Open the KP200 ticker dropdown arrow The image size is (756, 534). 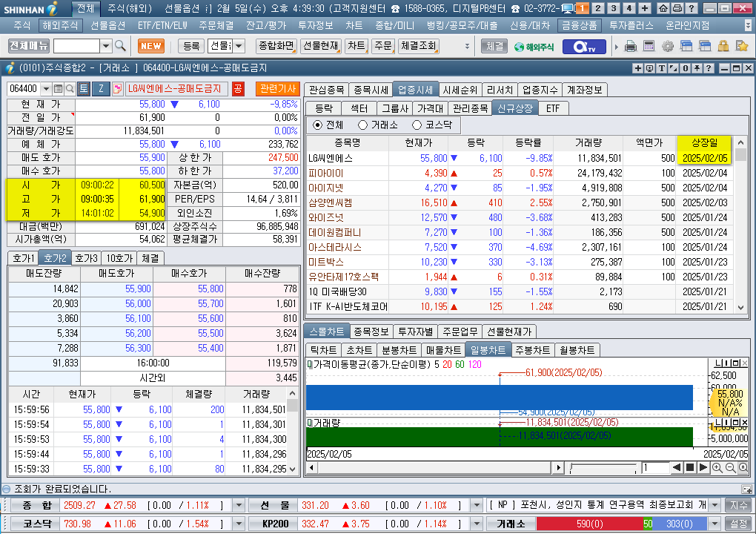point(477,524)
